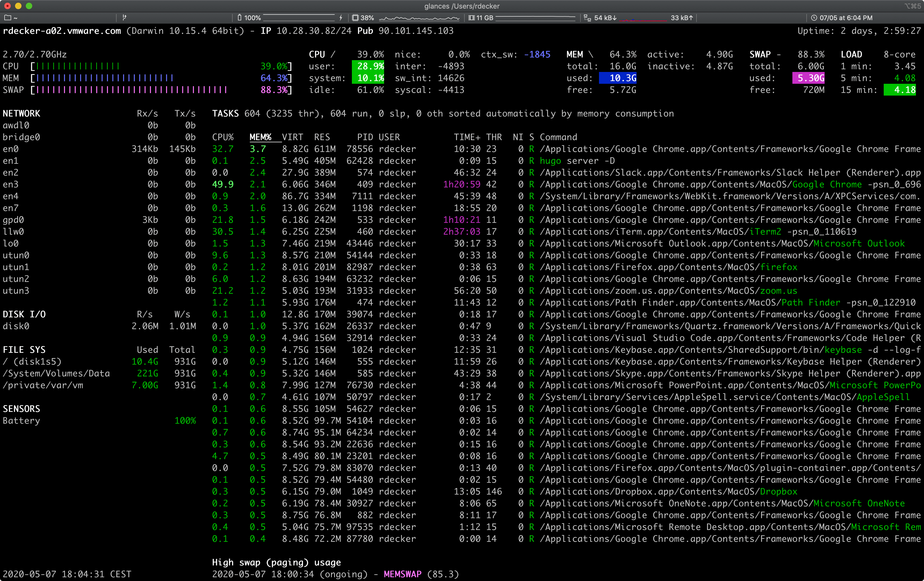Click the hugo server -D process row
Image resolution: width=924 pixels, height=581 pixels.
tap(567, 161)
